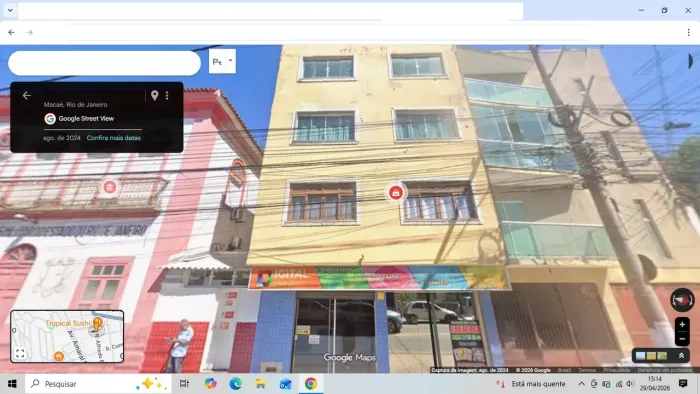The width and height of the screenshot is (700, 394).
Task: Click Tropical Sushi label on minimap
Action: click(x=67, y=323)
